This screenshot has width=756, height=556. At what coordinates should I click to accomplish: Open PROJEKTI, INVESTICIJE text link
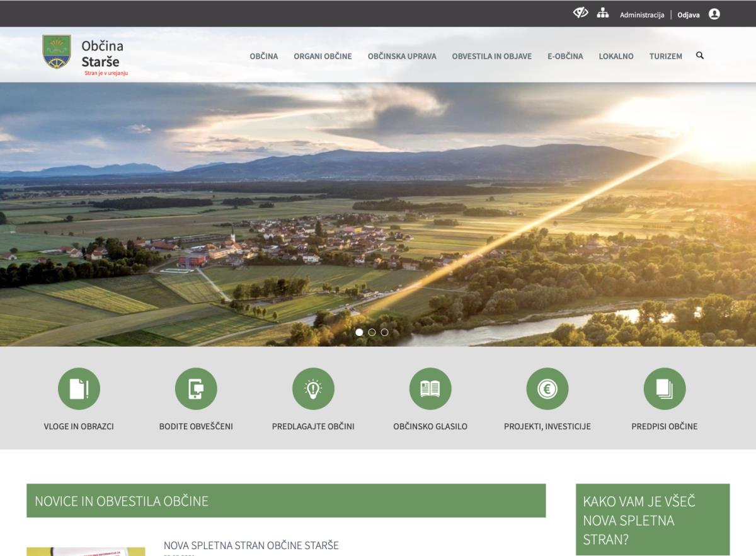547,426
